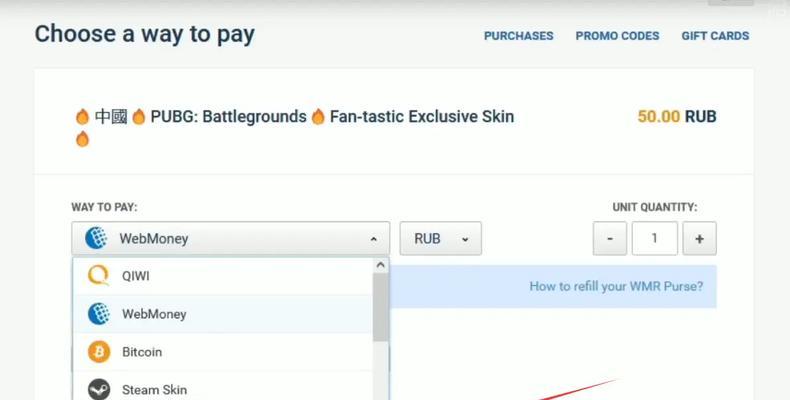
Task: Click the 50.00 RUB price
Action: [677, 116]
